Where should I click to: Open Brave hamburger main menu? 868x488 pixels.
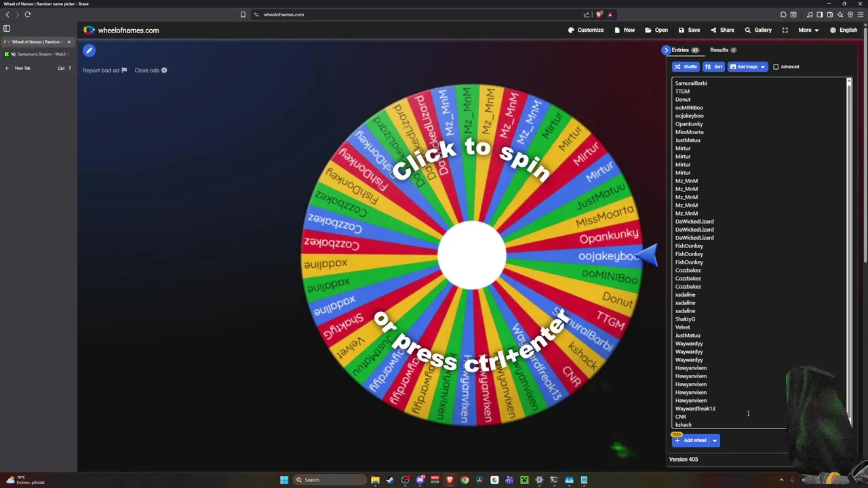pyautogui.click(x=861, y=14)
